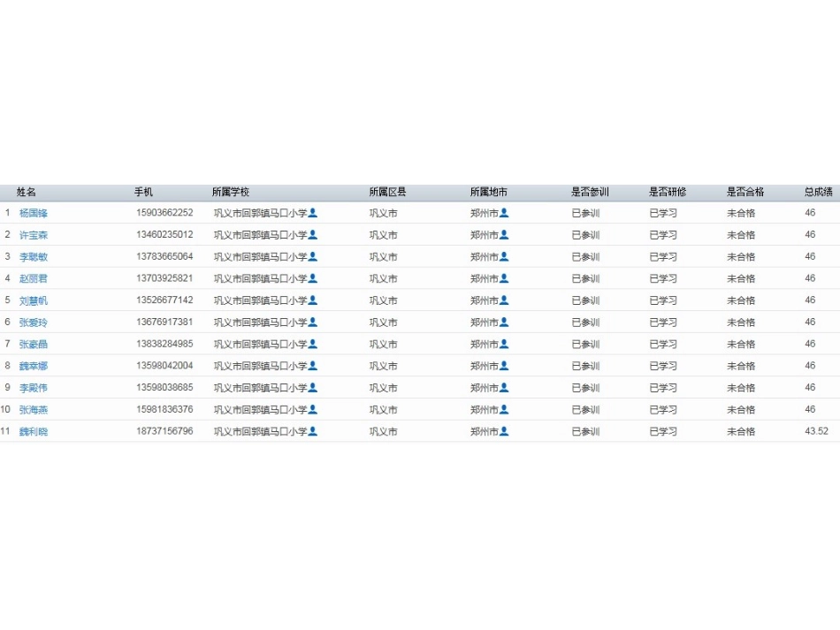The width and height of the screenshot is (840, 630).
Task: Click 未合格 status in row 11
Action: [x=741, y=431]
